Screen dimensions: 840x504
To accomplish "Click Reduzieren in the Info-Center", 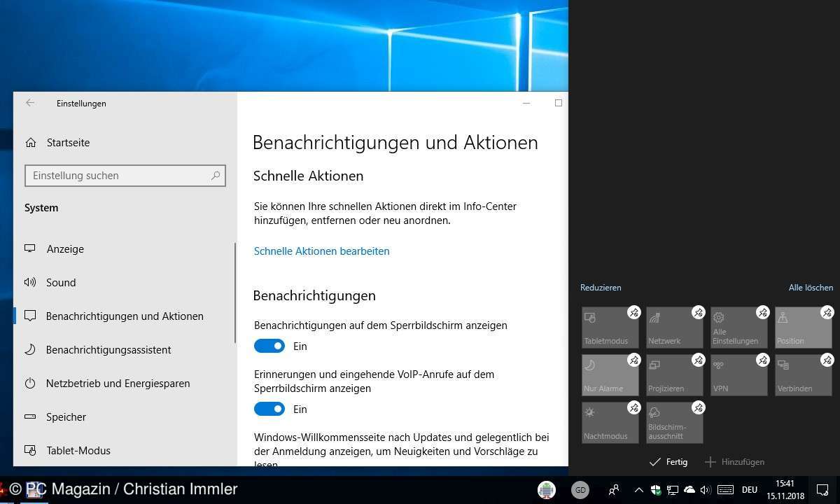I will pos(601,288).
